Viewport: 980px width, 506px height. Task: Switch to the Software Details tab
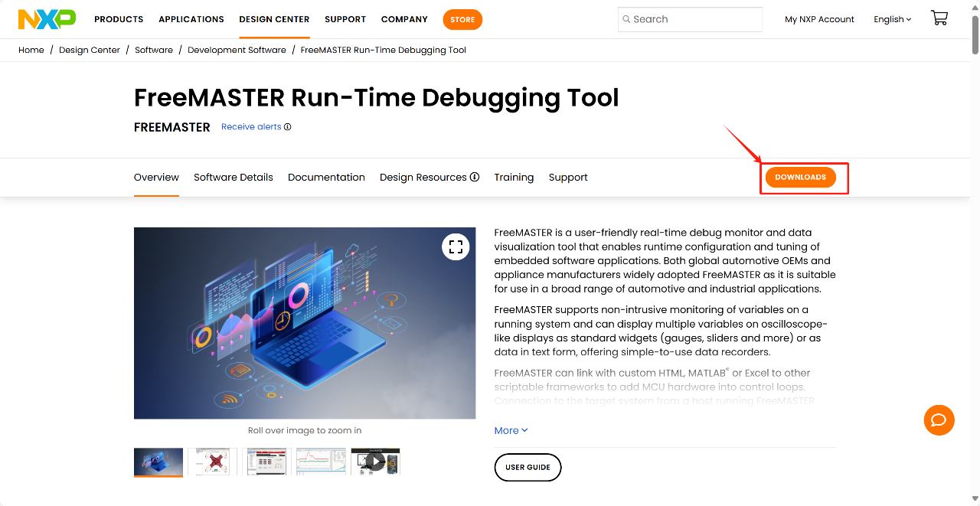click(x=233, y=177)
